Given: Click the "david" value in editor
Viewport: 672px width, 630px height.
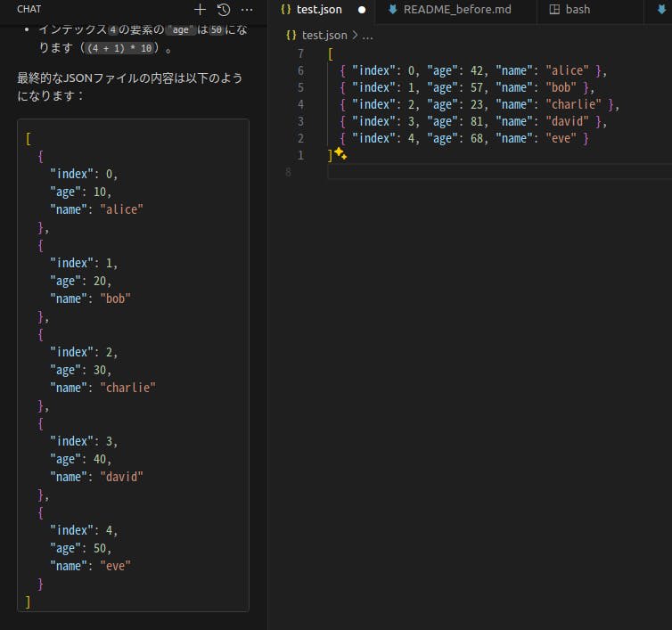Looking at the screenshot, I should (x=567, y=121).
